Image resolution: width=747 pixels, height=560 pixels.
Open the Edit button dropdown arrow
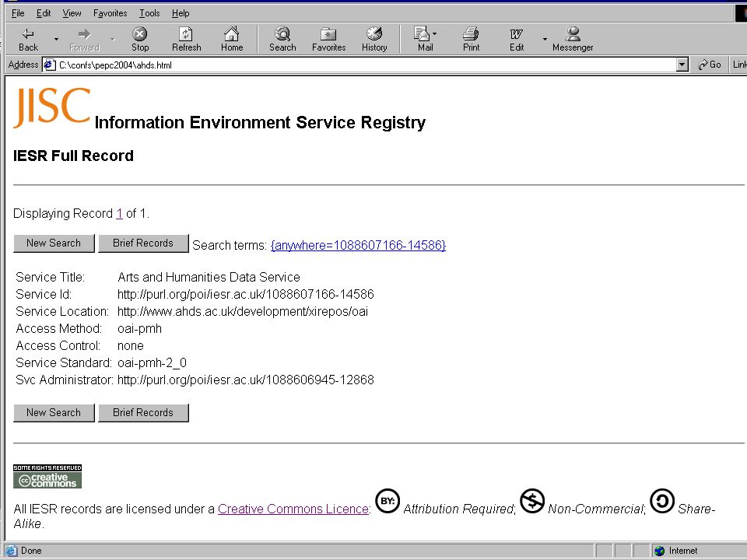(545, 40)
